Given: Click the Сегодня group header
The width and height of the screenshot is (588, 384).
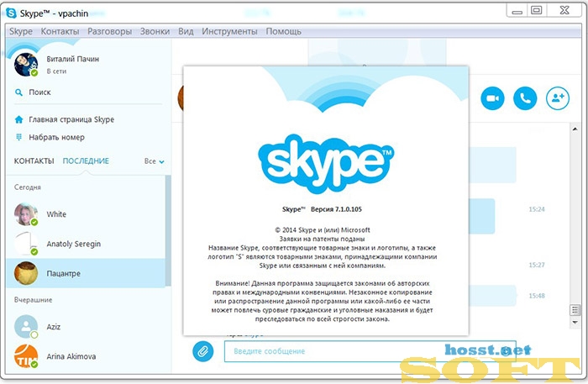Looking at the screenshot, I should tap(28, 187).
